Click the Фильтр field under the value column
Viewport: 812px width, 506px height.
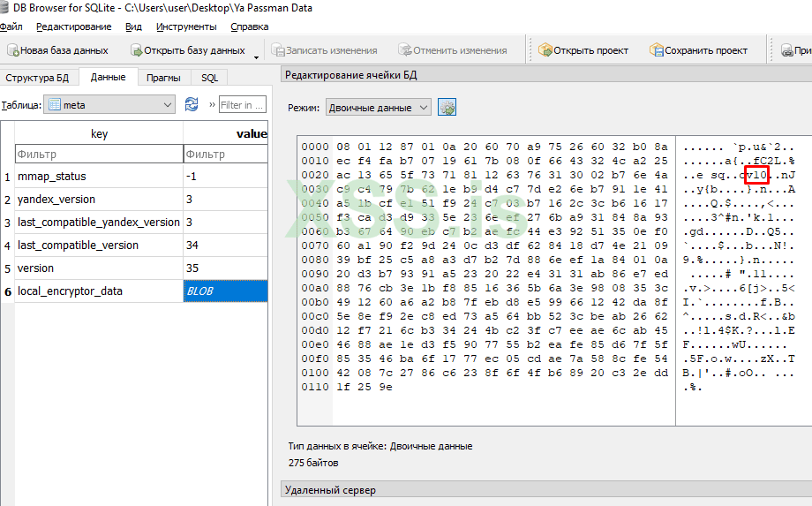(226, 154)
